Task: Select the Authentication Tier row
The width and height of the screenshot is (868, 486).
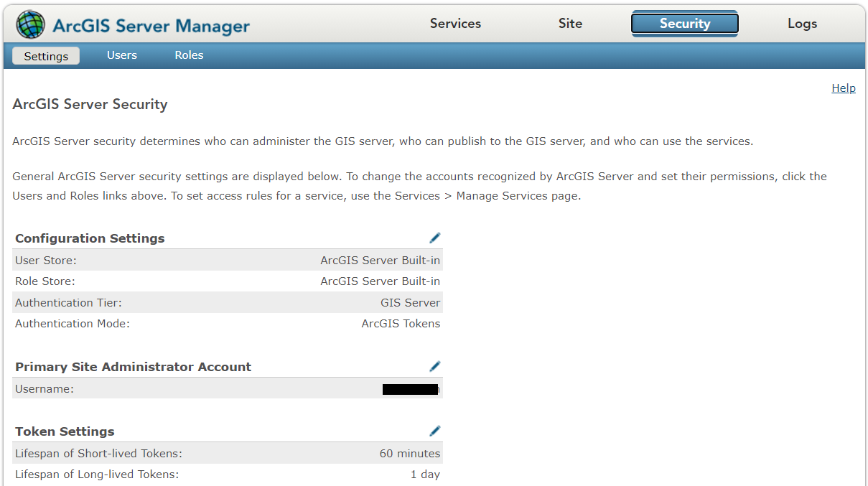Action: tap(227, 302)
